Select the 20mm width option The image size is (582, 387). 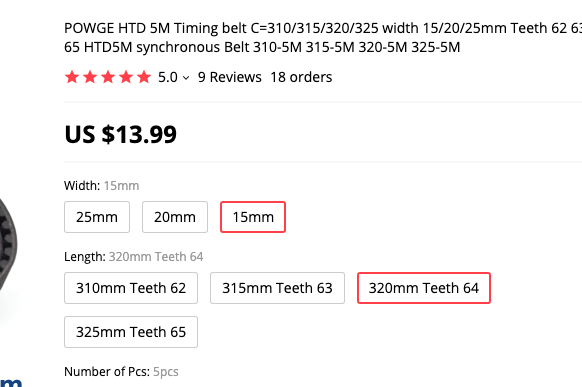click(x=175, y=217)
